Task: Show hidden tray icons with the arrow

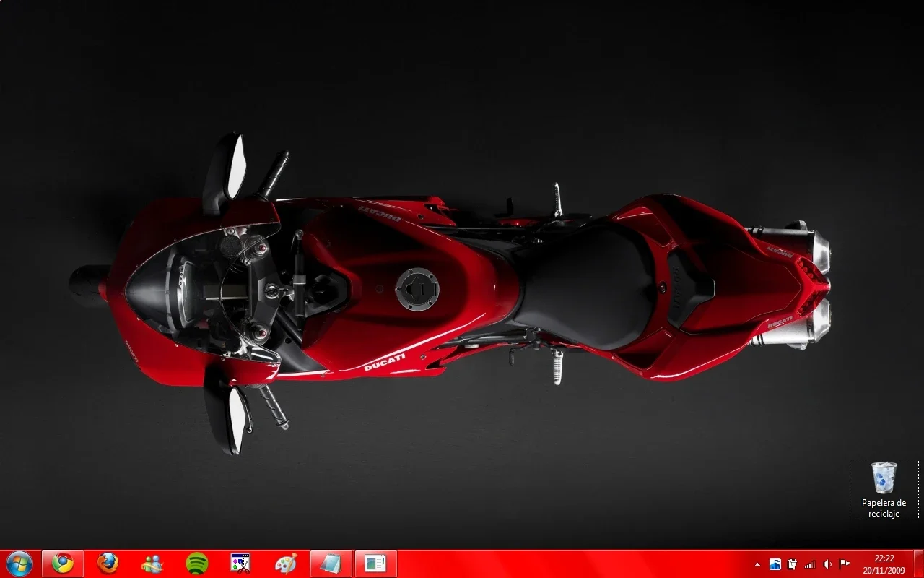Action: pyautogui.click(x=757, y=564)
